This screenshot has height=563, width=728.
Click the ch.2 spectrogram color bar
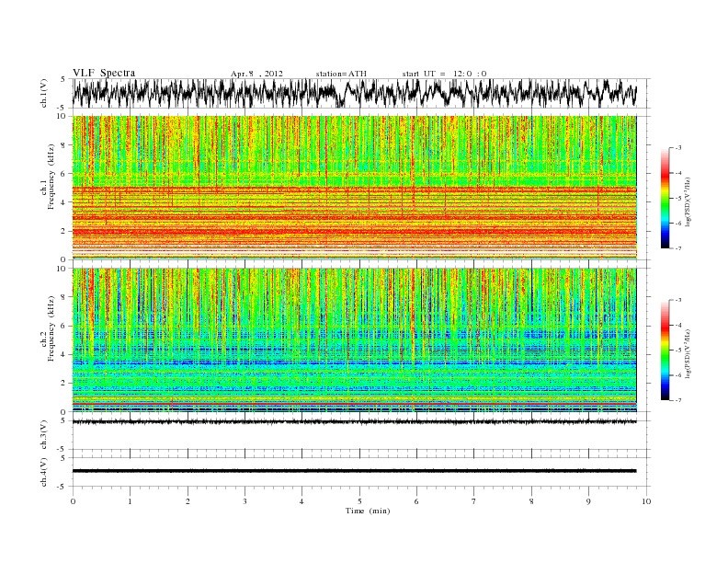pyautogui.click(x=665, y=350)
